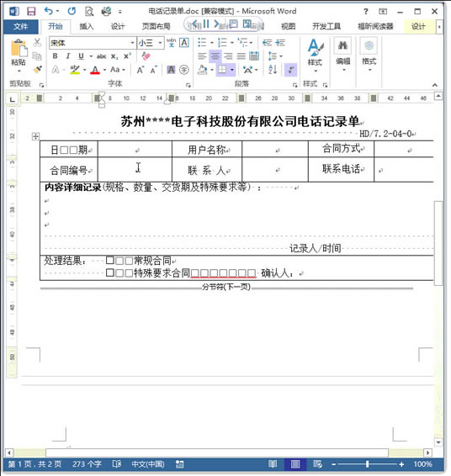The width and height of the screenshot is (451, 476).
Task: Cut selection with scissors icon
Action: [37, 43]
